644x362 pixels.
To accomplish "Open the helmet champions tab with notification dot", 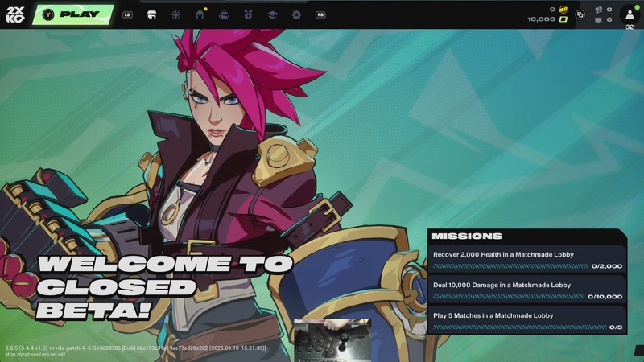I will [200, 14].
